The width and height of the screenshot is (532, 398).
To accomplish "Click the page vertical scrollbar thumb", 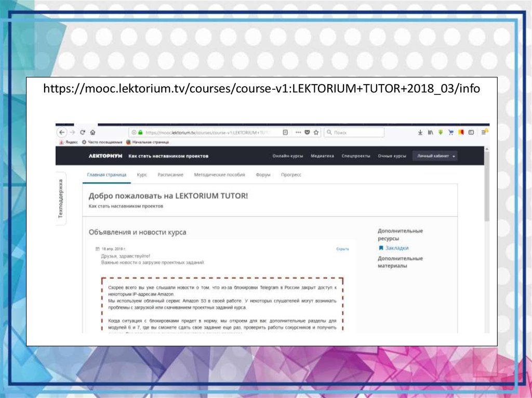I will click(x=487, y=187).
